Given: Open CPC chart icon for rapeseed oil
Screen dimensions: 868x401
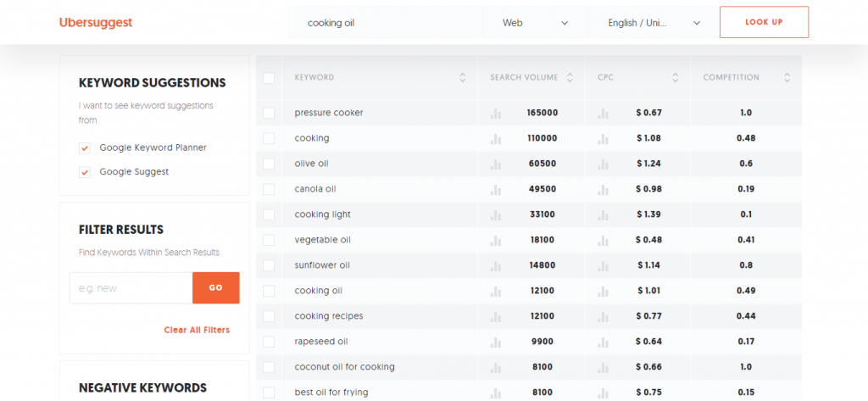Looking at the screenshot, I should (x=603, y=343).
